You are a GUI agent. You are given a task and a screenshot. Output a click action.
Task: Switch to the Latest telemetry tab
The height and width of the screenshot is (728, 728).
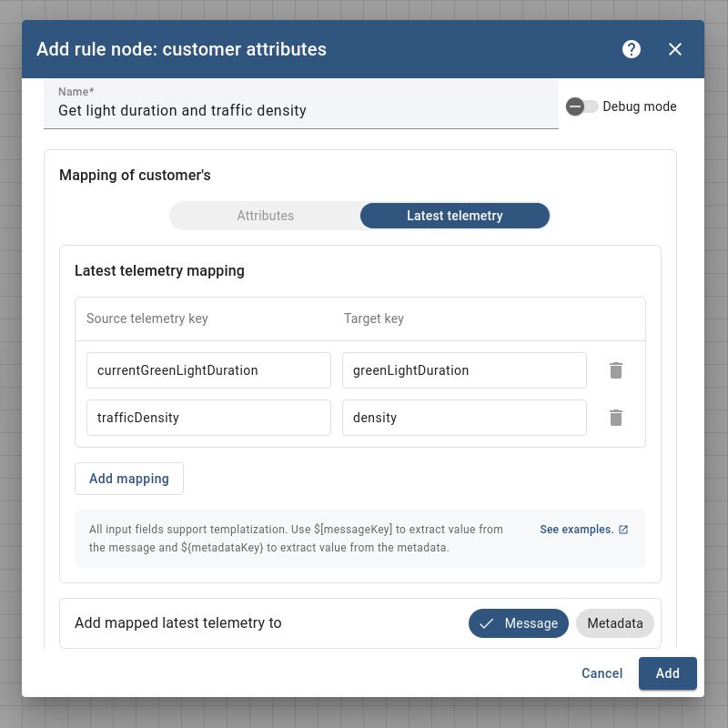coord(454,216)
